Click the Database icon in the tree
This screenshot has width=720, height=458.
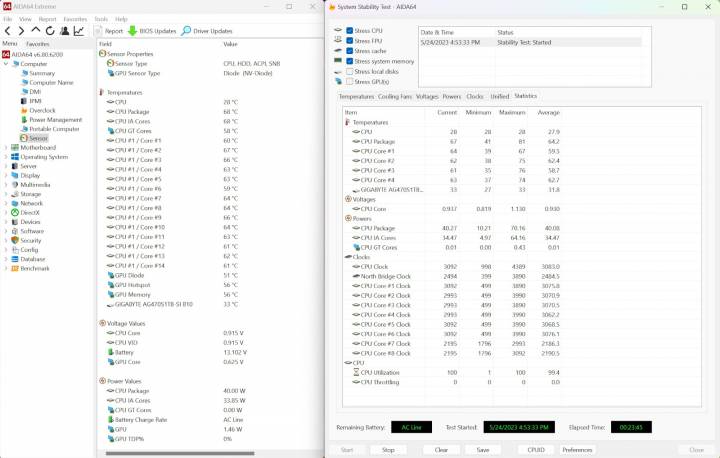(15, 259)
